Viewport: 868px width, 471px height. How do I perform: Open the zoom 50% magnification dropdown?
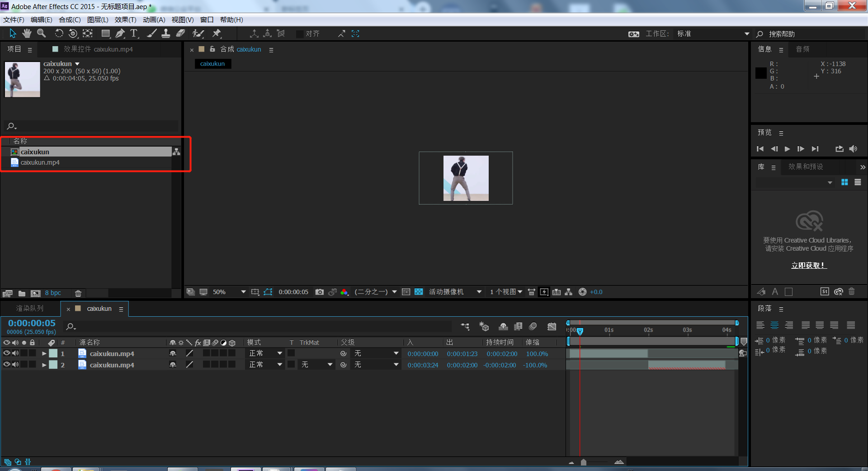coord(230,292)
